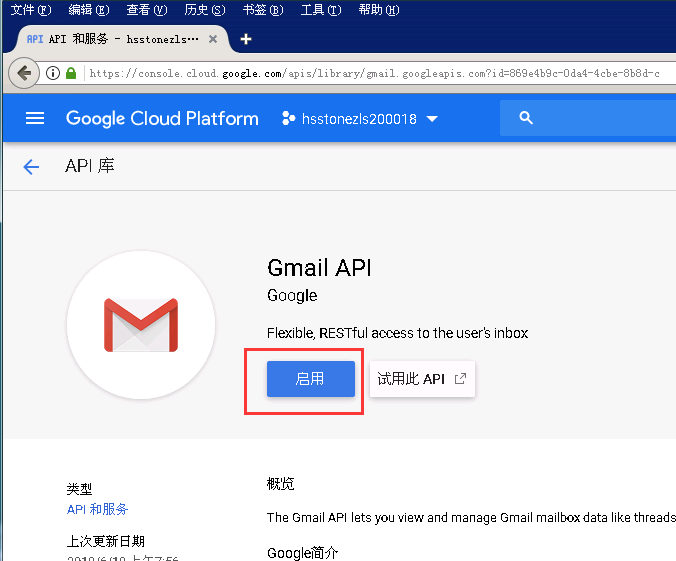Screen dimensions: 676x561
Task: Open the 编辑 menu
Action: click(89, 9)
